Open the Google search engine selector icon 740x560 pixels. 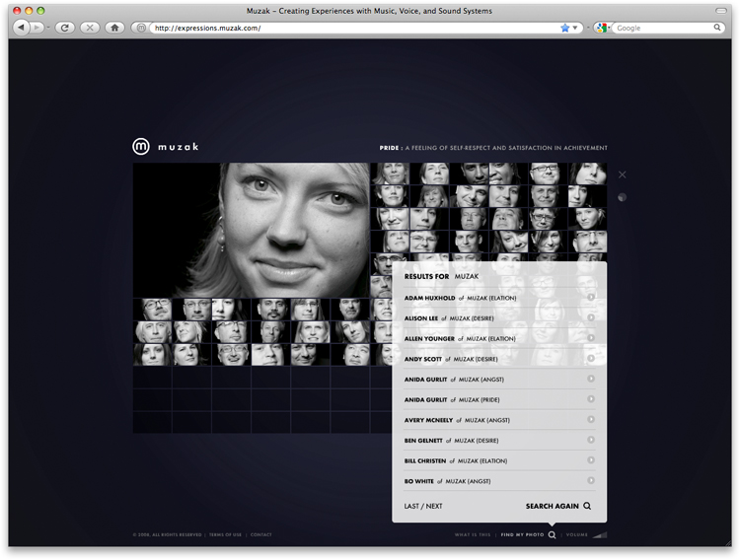(x=602, y=28)
